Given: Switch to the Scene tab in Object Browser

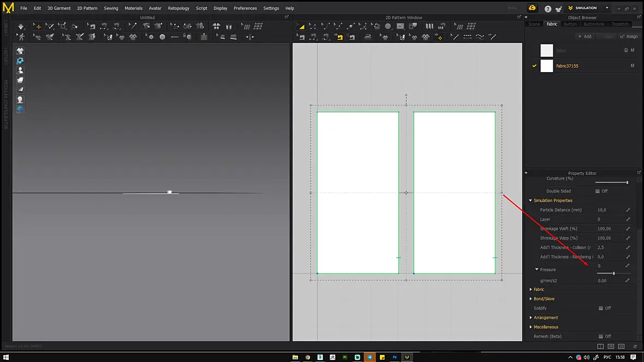Looking at the screenshot, I should coord(534,24).
